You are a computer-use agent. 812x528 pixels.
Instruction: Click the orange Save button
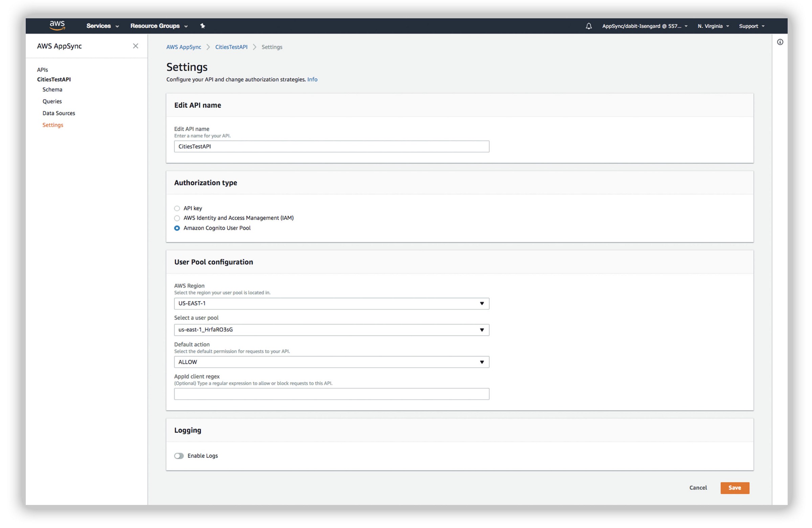click(735, 488)
